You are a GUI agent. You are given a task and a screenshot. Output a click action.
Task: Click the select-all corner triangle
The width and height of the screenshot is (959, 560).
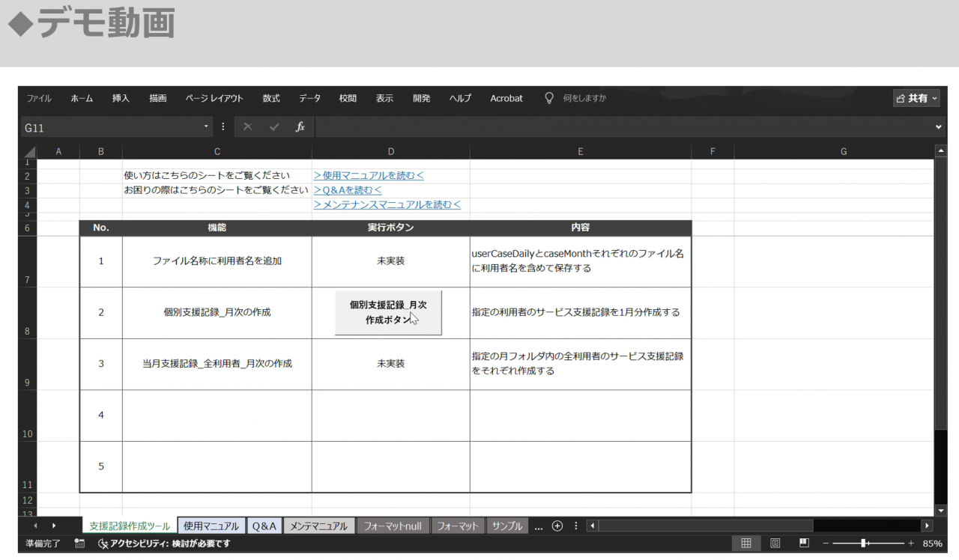[x=30, y=152]
